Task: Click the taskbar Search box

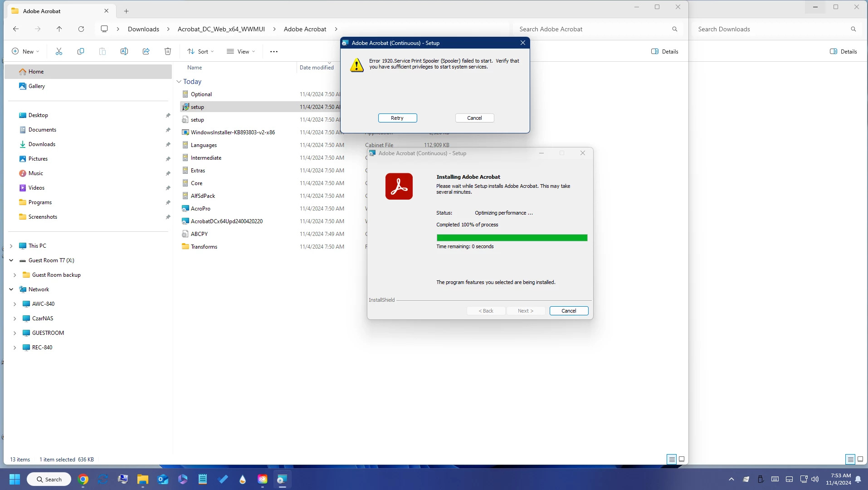Action: 49,479
